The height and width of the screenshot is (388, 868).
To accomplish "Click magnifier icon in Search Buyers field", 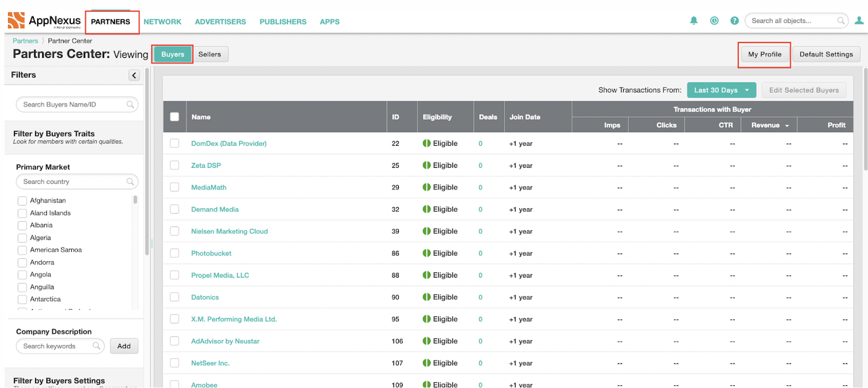I will click(x=130, y=105).
